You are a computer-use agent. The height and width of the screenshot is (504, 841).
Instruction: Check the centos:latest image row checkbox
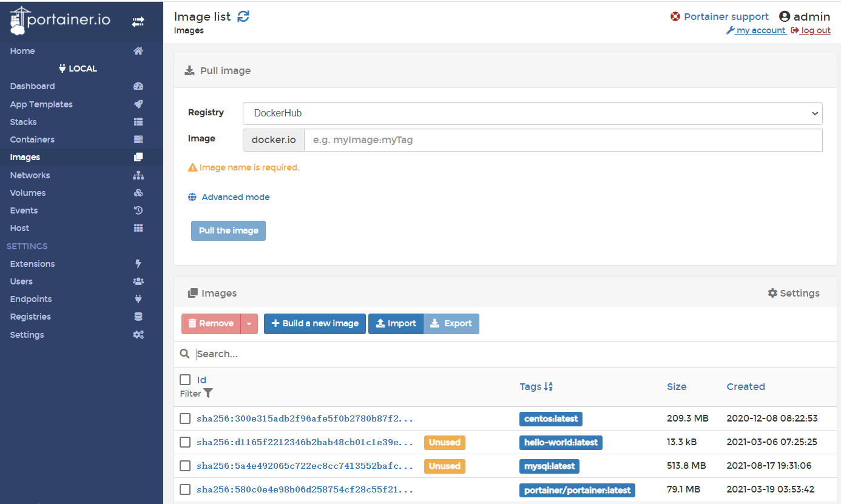(185, 418)
